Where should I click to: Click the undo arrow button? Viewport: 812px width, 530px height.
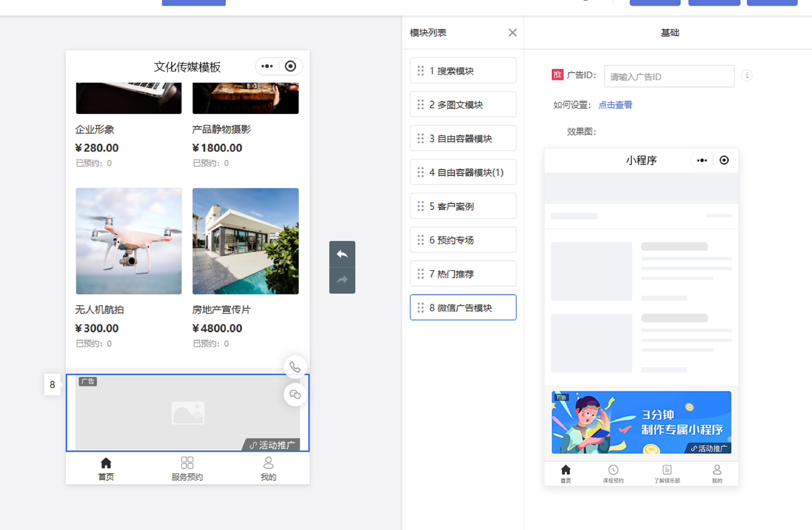[x=342, y=254]
